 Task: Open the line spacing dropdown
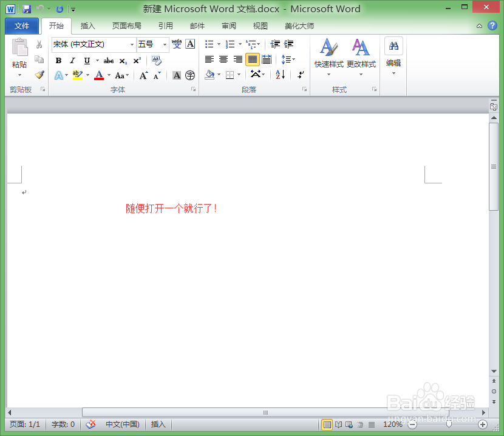click(x=288, y=59)
